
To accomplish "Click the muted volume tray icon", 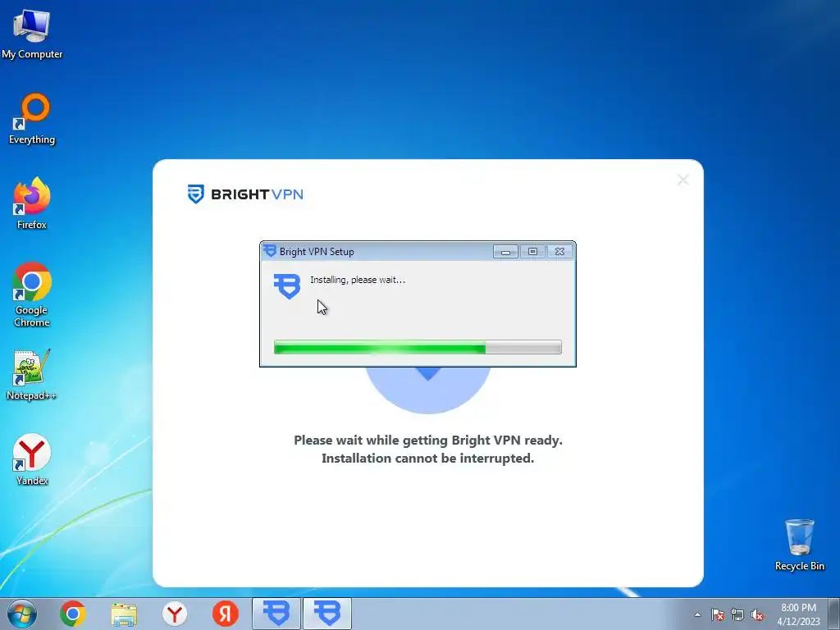I will (x=757, y=614).
